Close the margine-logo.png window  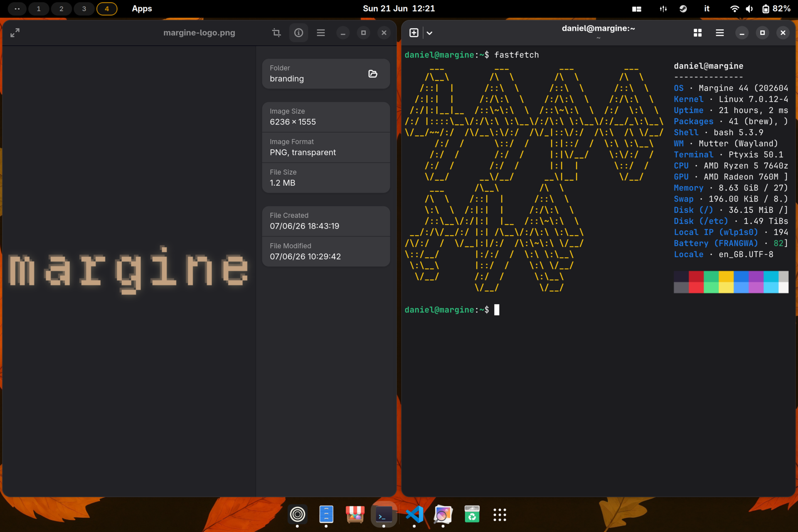click(384, 33)
